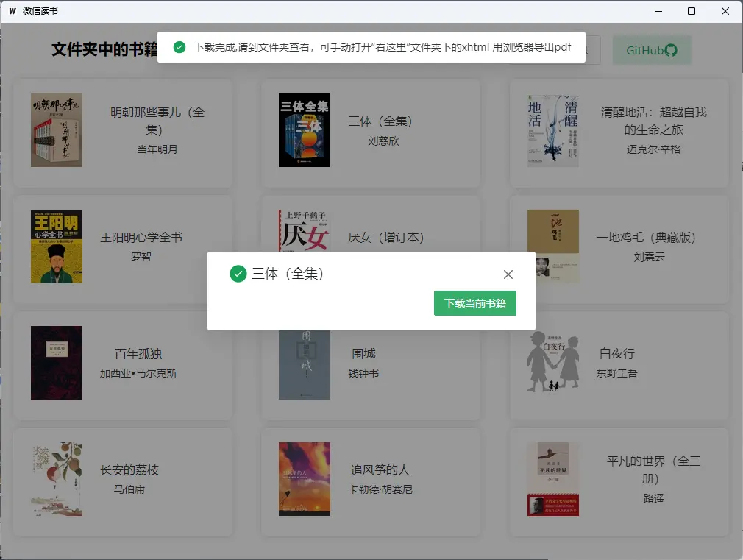Select author name 当年明月
Viewport: 743px width, 560px height.
(157, 149)
